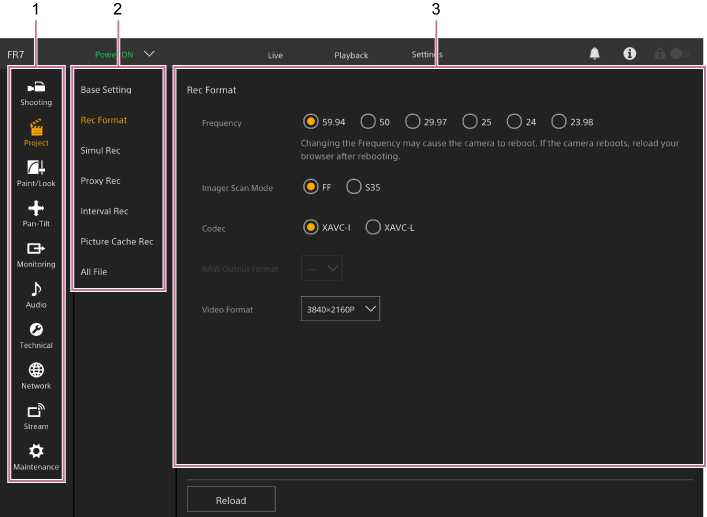Open the Audio settings icon

tap(36, 294)
